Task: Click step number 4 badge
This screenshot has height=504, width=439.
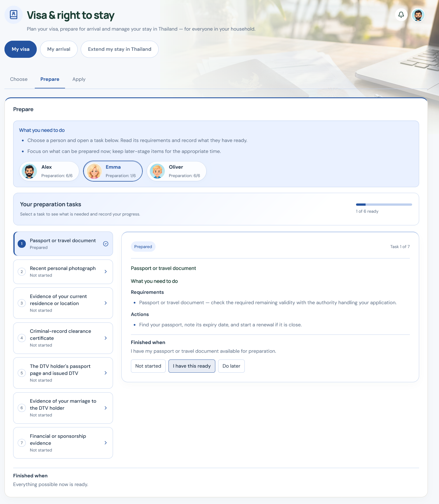Action: point(22,338)
